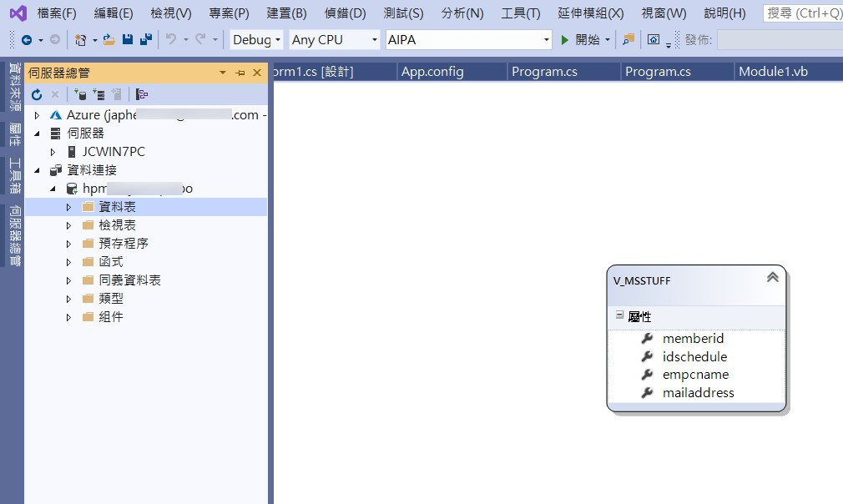Open the Debug configuration dropdown
843x504 pixels.
256,40
